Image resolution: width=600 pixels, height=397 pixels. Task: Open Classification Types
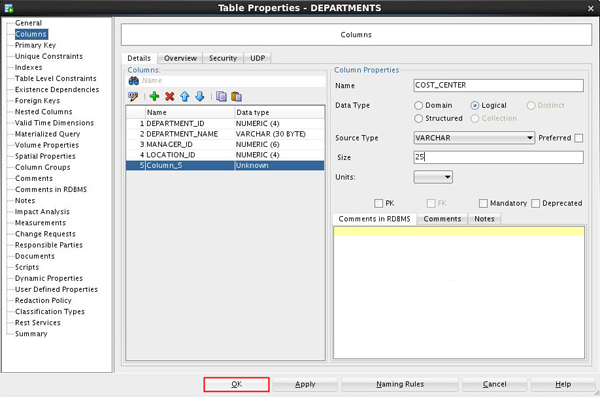pyautogui.click(x=50, y=312)
